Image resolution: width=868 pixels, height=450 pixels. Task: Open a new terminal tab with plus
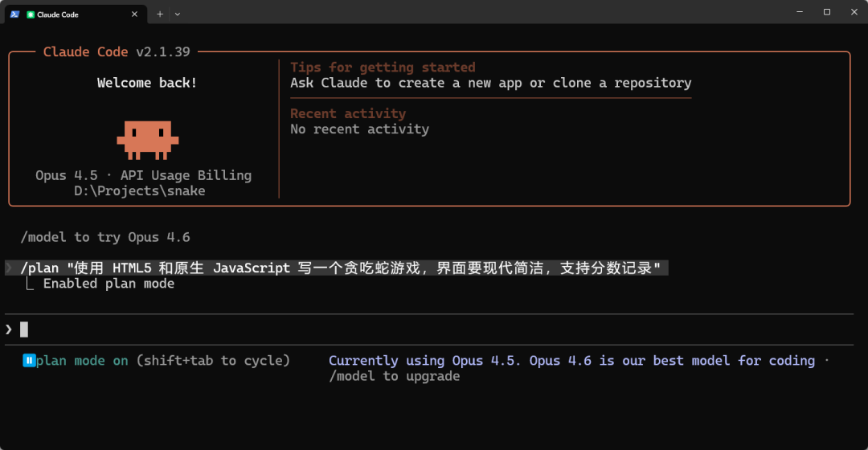160,14
